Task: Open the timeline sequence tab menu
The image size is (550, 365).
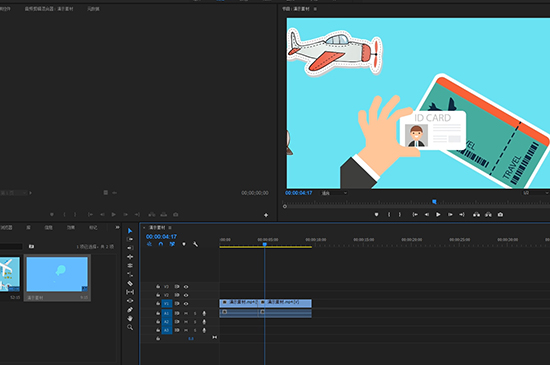Action: click(170, 228)
